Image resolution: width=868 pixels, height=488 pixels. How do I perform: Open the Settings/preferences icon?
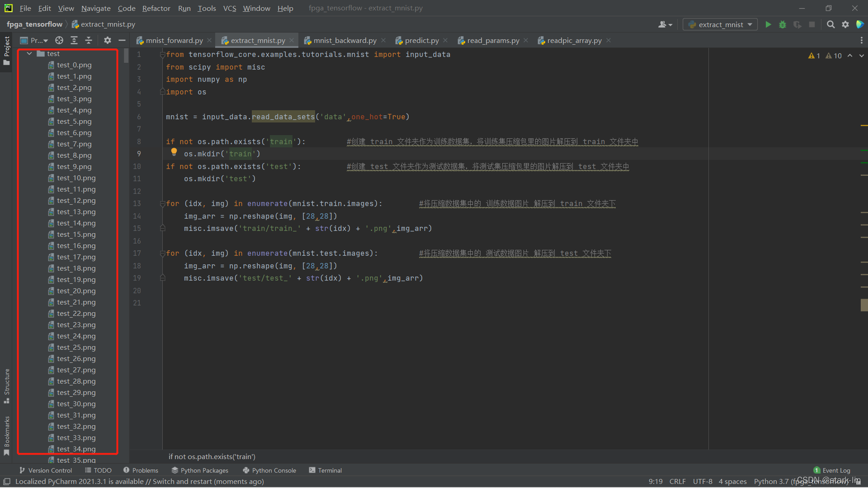[x=845, y=24]
